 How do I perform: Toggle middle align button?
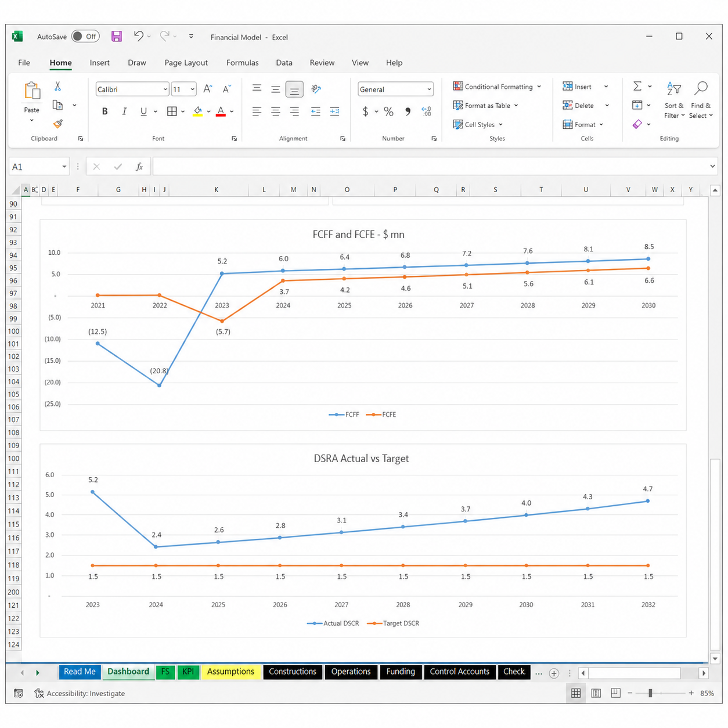tap(276, 89)
